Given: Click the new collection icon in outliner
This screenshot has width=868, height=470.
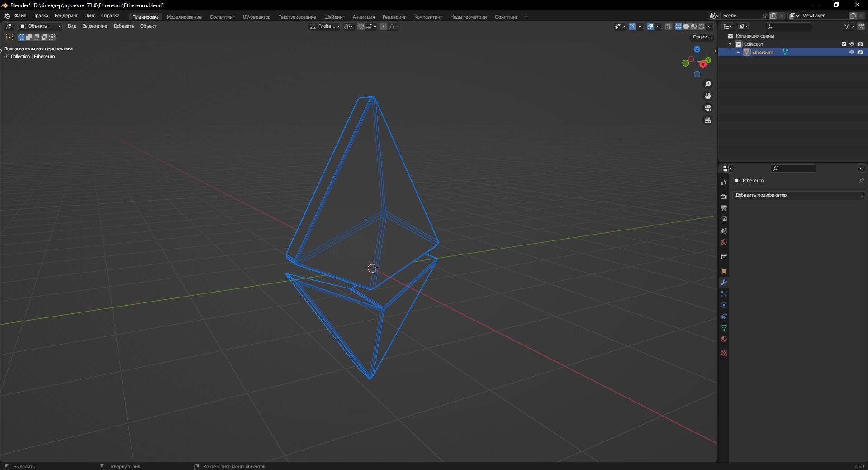Looking at the screenshot, I should 861,26.
